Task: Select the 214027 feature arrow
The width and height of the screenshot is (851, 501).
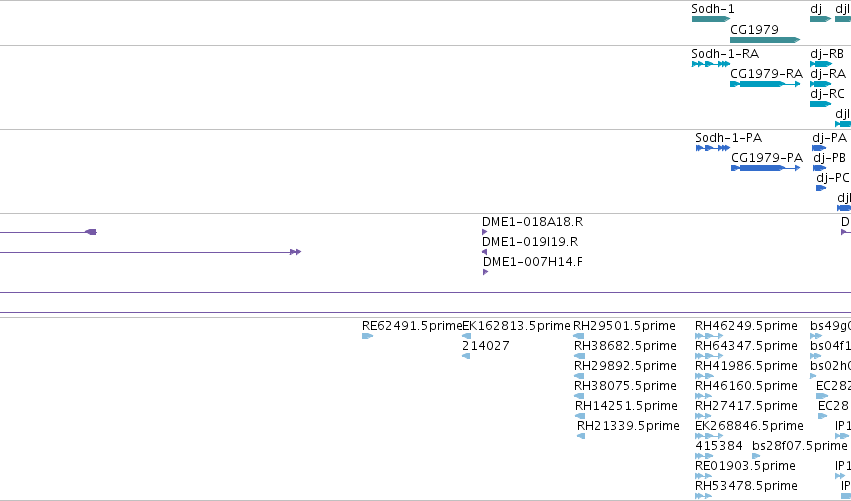Action: pos(466,356)
